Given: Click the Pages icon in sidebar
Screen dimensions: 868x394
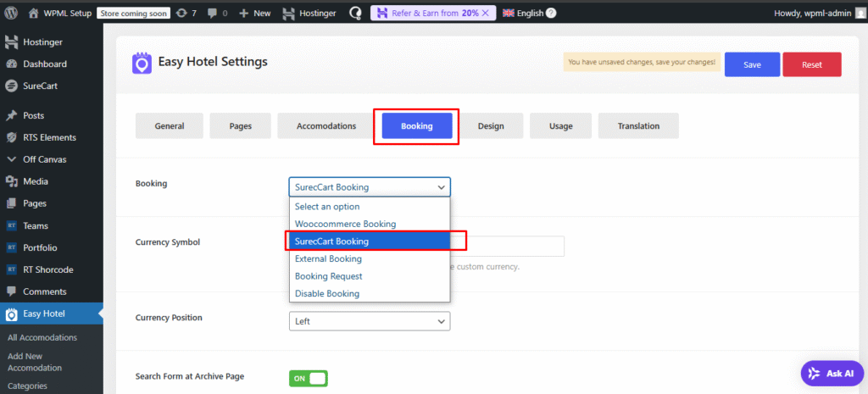Looking at the screenshot, I should pyautogui.click(x=11, y=203).
